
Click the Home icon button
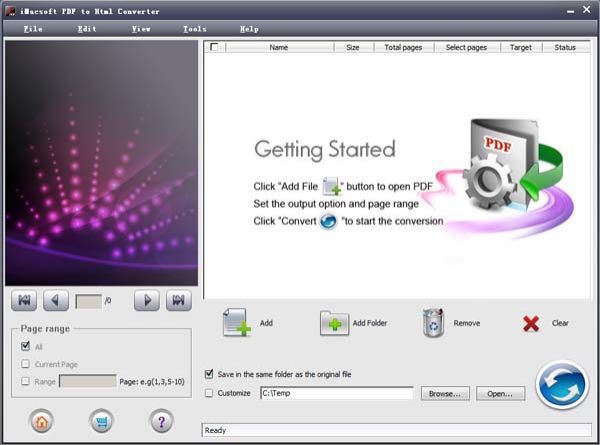(41, 421)
